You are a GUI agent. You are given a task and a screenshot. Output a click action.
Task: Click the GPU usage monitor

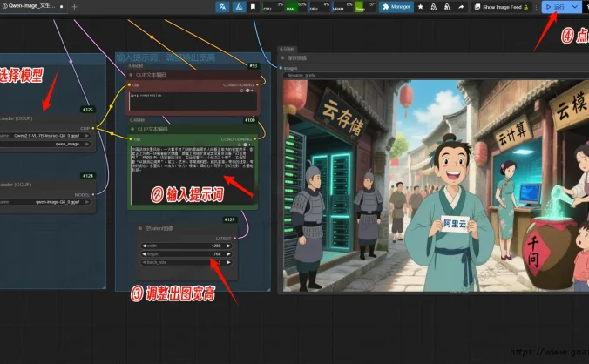click(319, 7)
